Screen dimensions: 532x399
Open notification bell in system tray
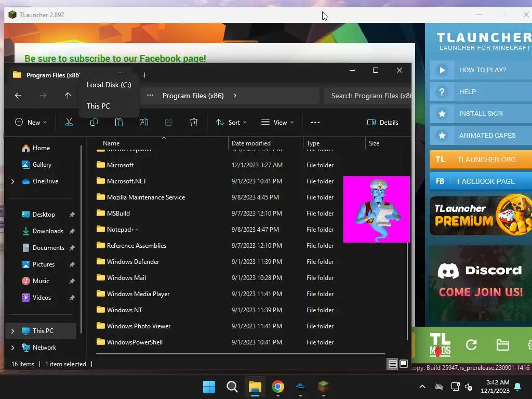(518, 387)
